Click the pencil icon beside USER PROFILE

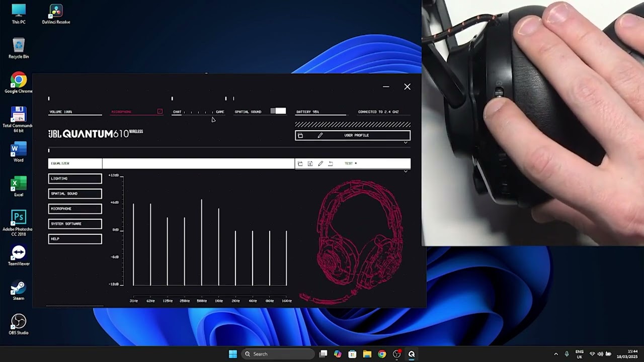(x=320, y=135)
